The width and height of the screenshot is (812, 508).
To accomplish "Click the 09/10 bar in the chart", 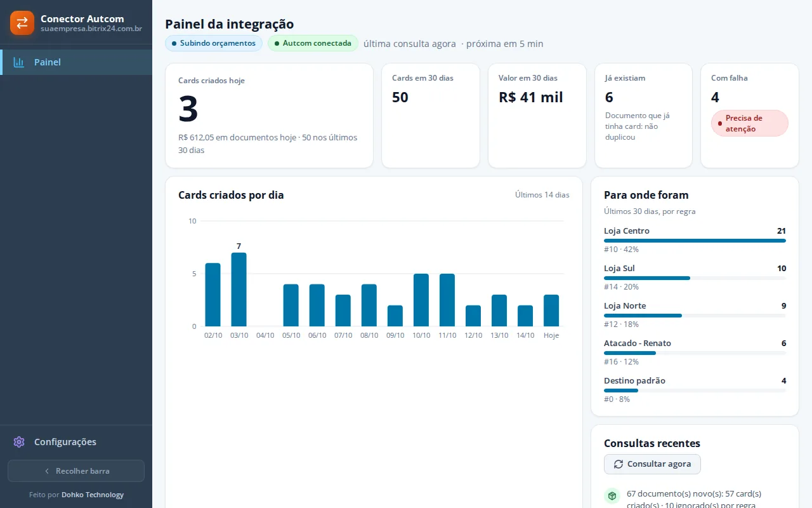I will click(x=395, y=316).
